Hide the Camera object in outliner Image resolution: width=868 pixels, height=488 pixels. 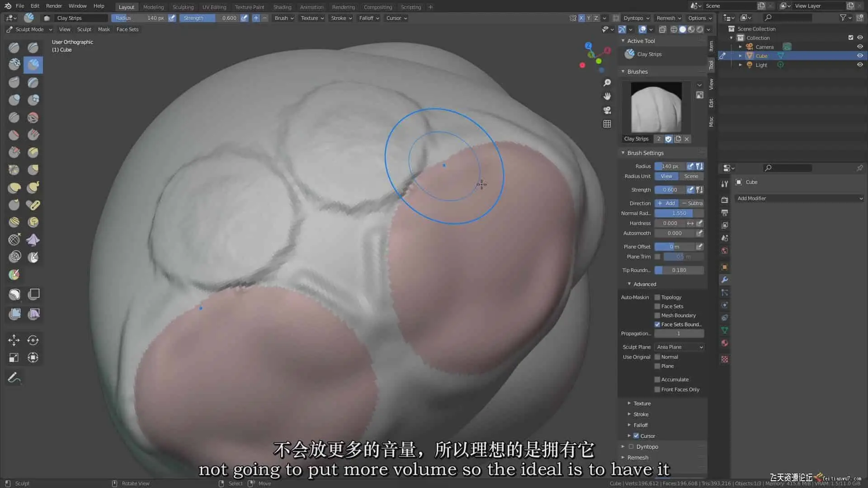click(860, 47)
